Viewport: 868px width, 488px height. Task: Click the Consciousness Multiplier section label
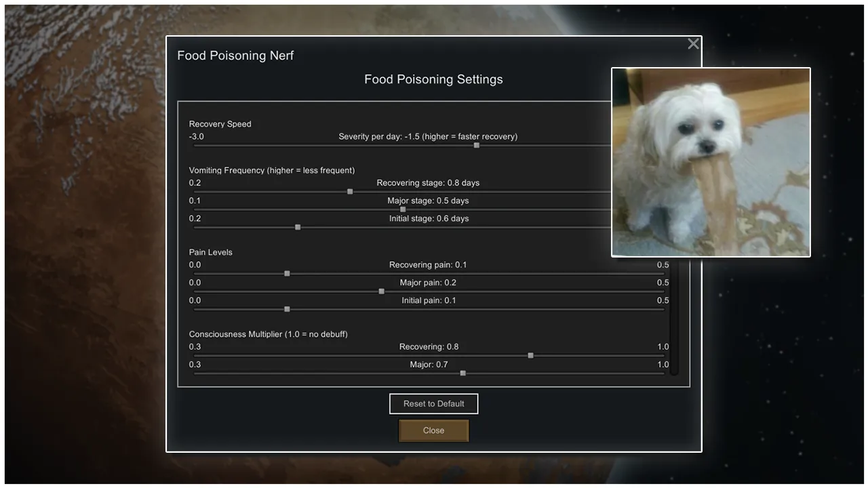click(268, 334)
